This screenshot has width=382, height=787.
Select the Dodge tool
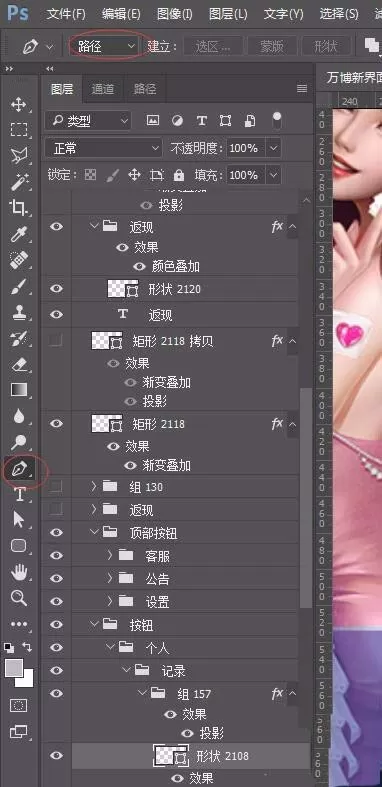pos(19,442)
